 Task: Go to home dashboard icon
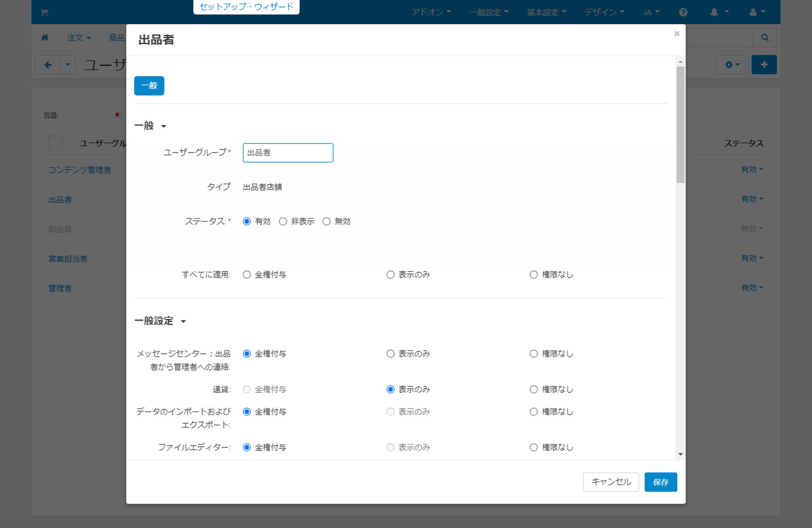45,37
